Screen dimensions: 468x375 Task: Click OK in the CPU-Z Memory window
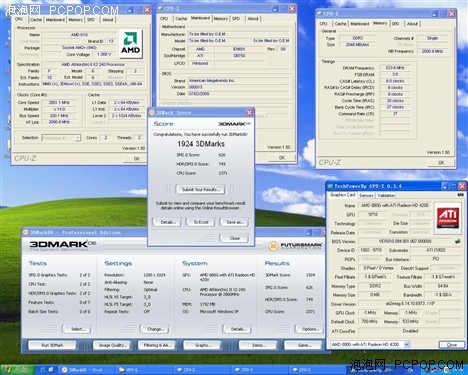click(441, 163)
